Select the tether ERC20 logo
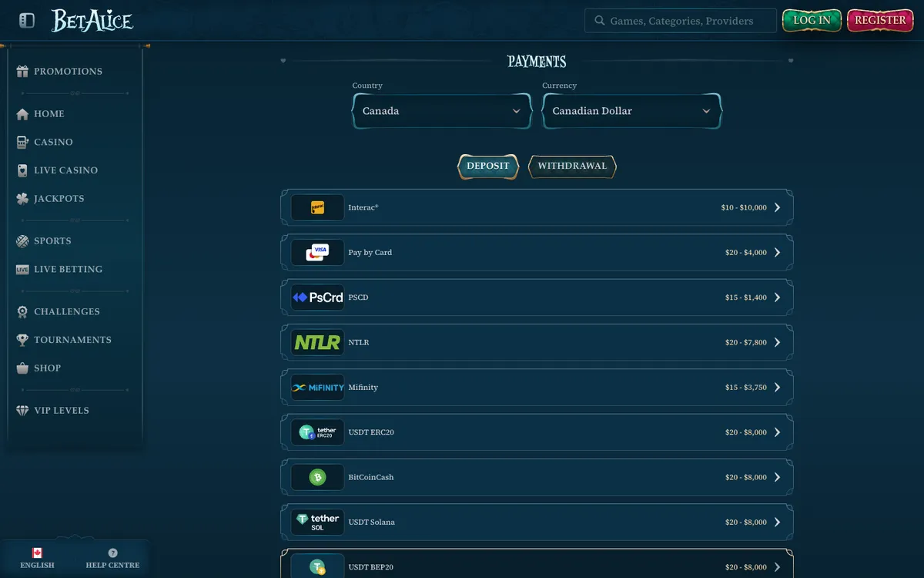The width and height of the screenshot is (924, 578). 317,432
